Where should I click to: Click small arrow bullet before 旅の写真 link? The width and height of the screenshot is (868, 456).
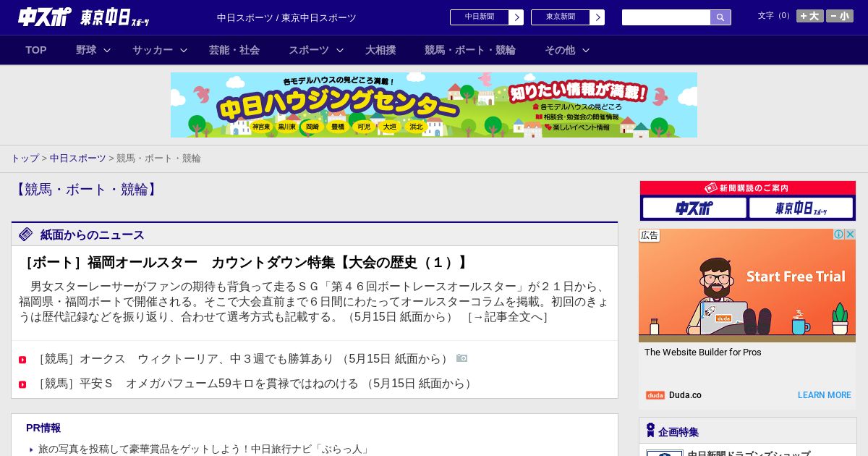tap(31, 449)
